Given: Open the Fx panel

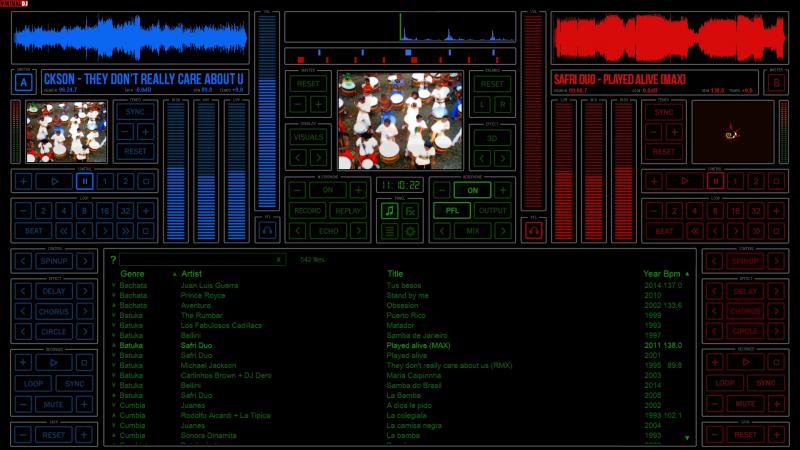Looking at the screenshot, I should click(410, 210).
